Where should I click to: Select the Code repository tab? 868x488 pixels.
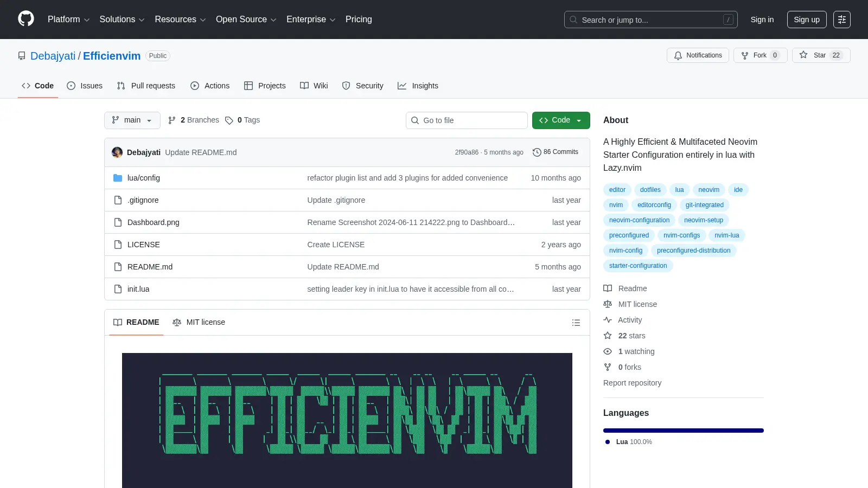pos(37,86)
